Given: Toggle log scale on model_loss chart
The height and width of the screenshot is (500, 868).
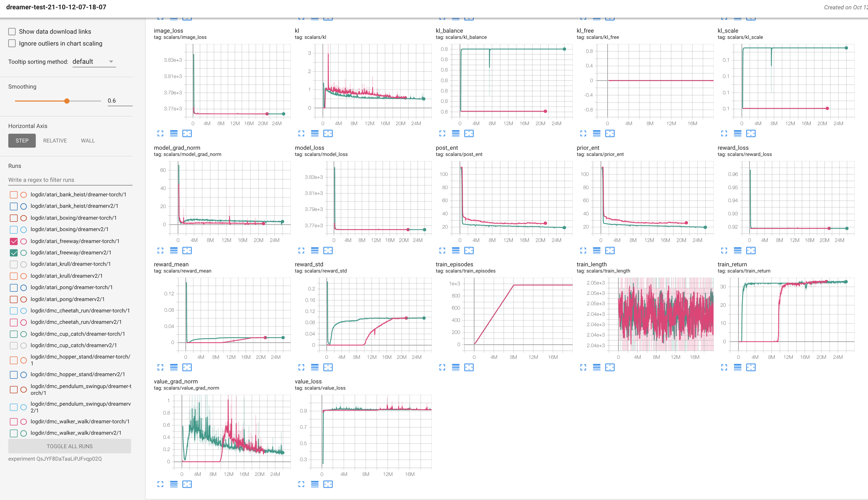Looking at the screenshot, I should coord(315,250).
